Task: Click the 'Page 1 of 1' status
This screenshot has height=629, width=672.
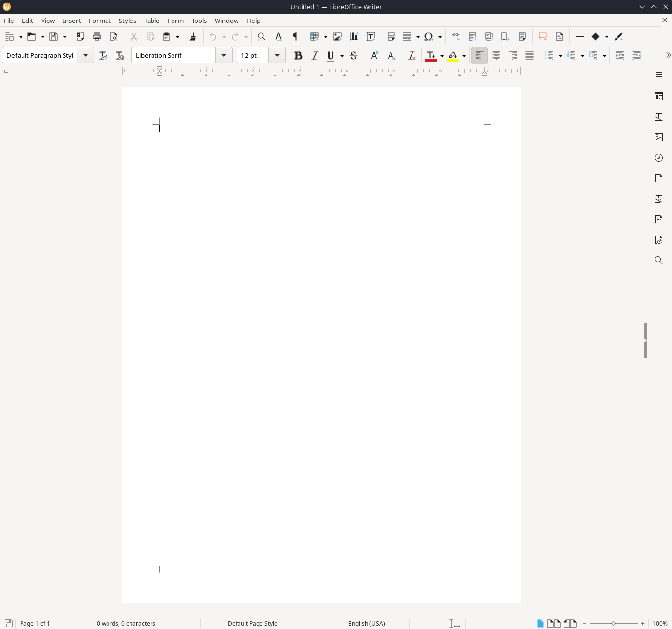Action: [35, 623]
